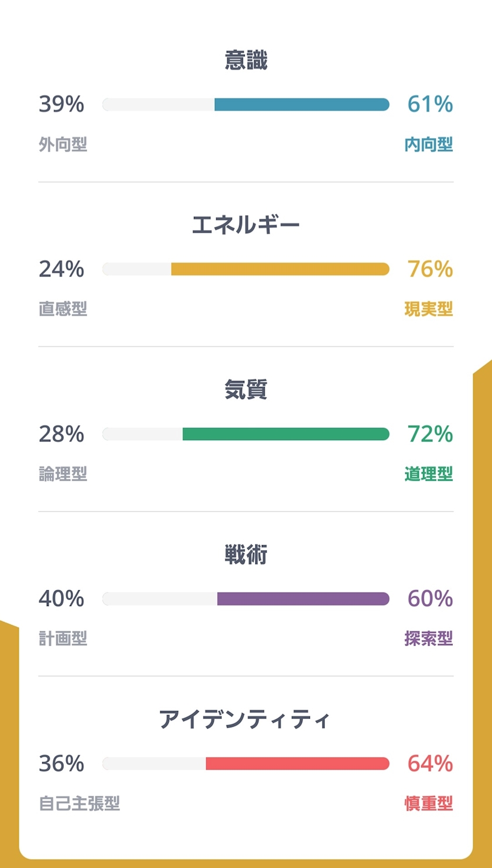Image resolution: width=492 pixels, height=868 pixels.
Task: Click the green 気質 progress bar
Action: pos(246,434)
